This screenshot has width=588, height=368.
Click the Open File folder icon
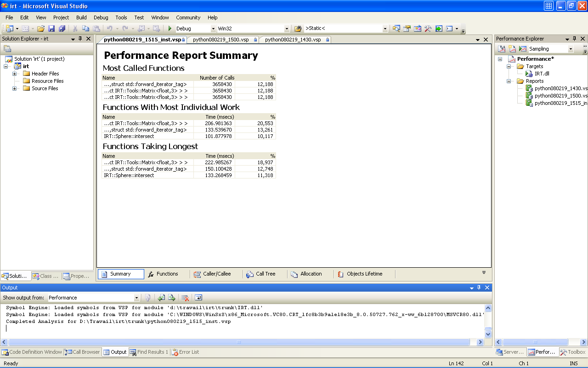pos(41,29)
